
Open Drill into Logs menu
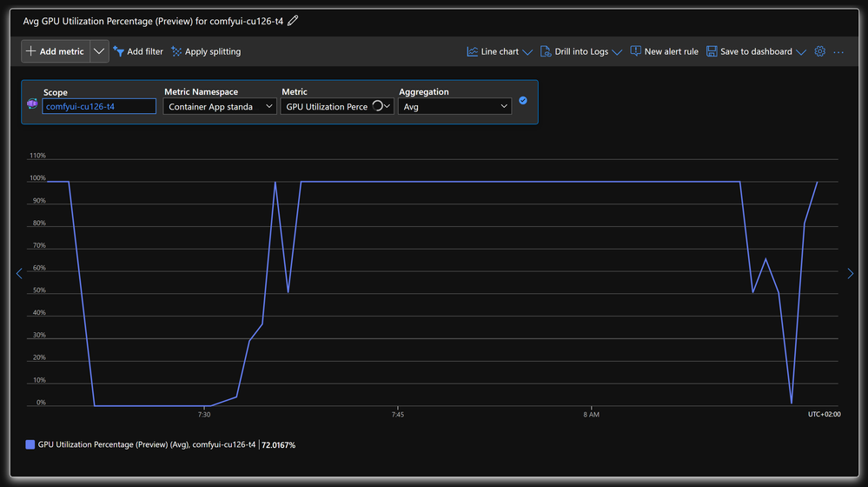pyautogui.click(x=580, y=51)
